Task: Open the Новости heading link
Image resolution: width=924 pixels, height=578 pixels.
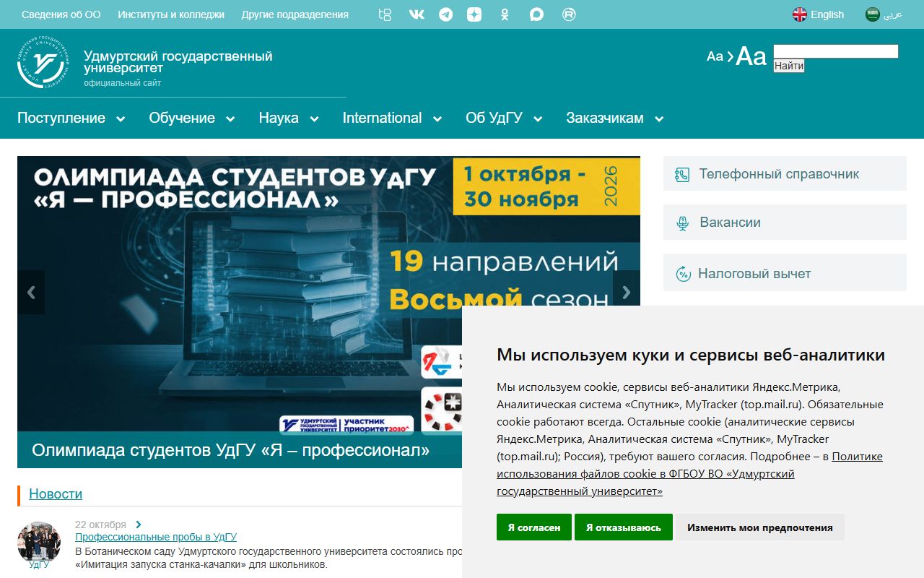Action: point(56,494)
